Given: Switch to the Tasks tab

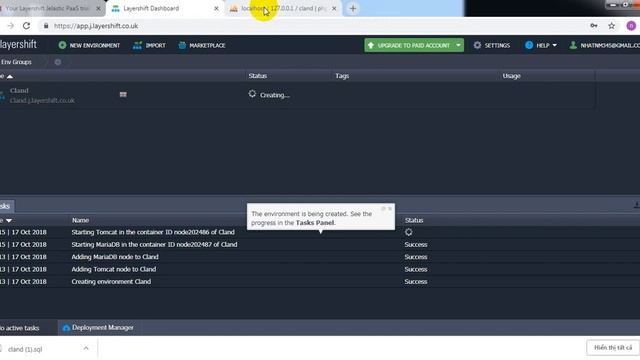Looking at the screenshot, I should pos(6,206).
